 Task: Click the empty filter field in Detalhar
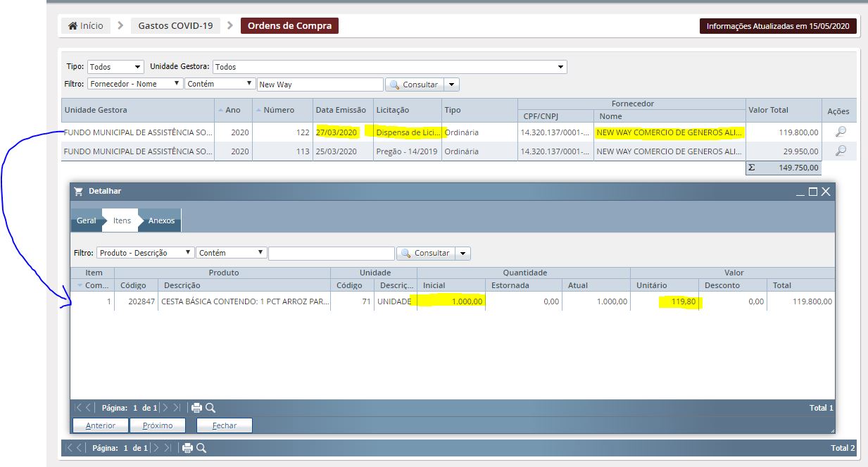click(332, 254)
